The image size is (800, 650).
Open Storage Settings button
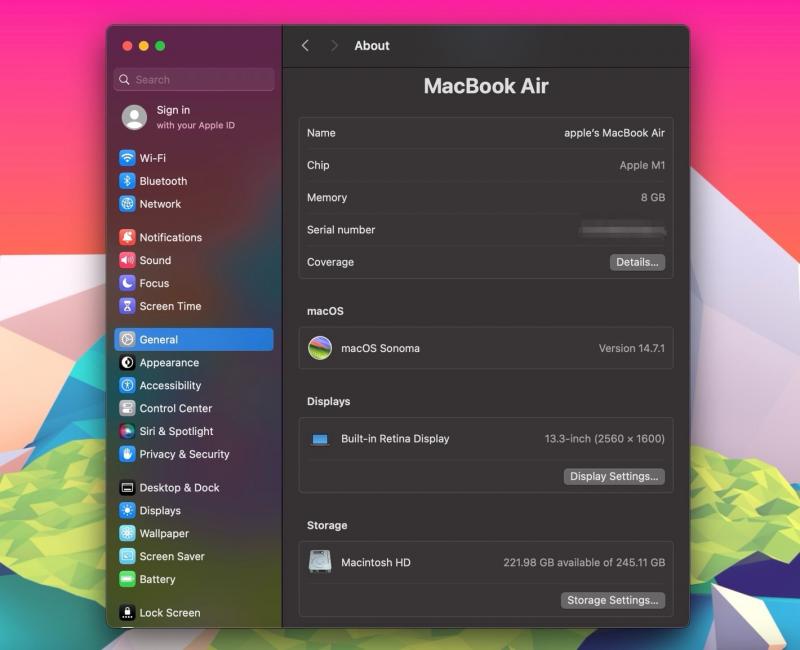click(x=613, y=600)
